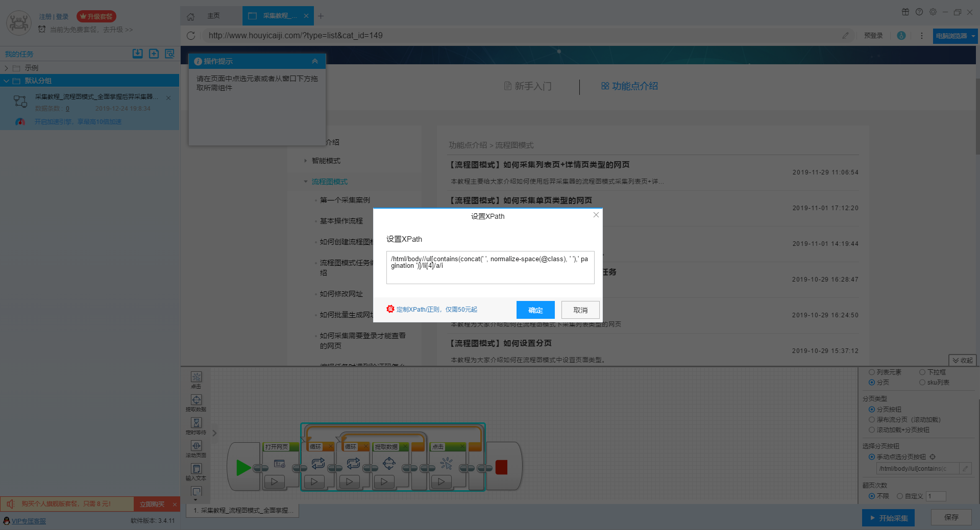Viewport: 980px width, 530px height.
Task: Click the 升级套餐 upgrade badge
Action: tap(96, 16)
